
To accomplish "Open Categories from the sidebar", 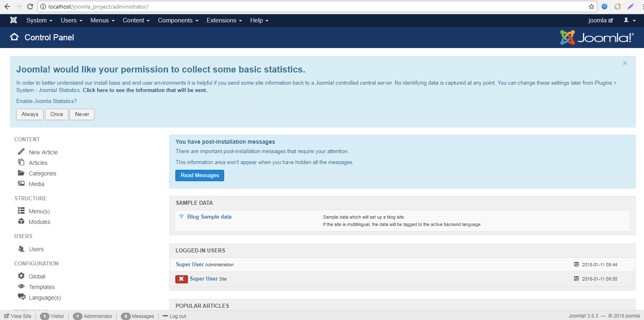I will coord(43,173).
